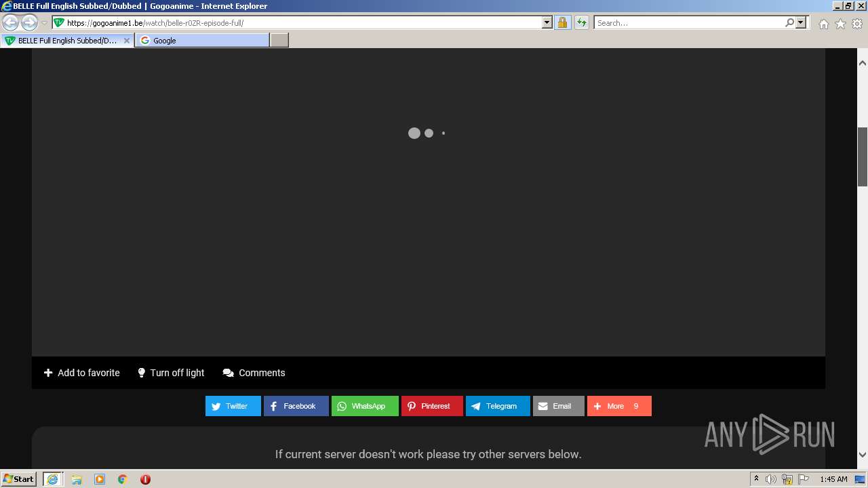Switch to the BELLE Full English Subbed tab

pos(67,41)
